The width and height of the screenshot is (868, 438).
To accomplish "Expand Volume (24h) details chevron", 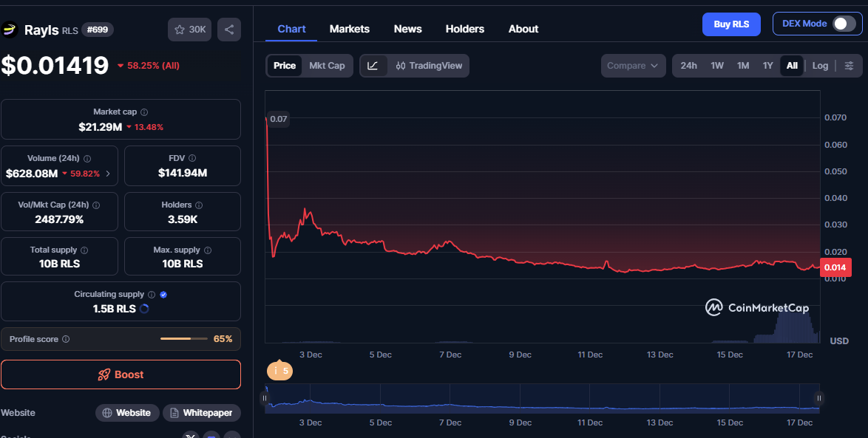I will tap(109, 174).
